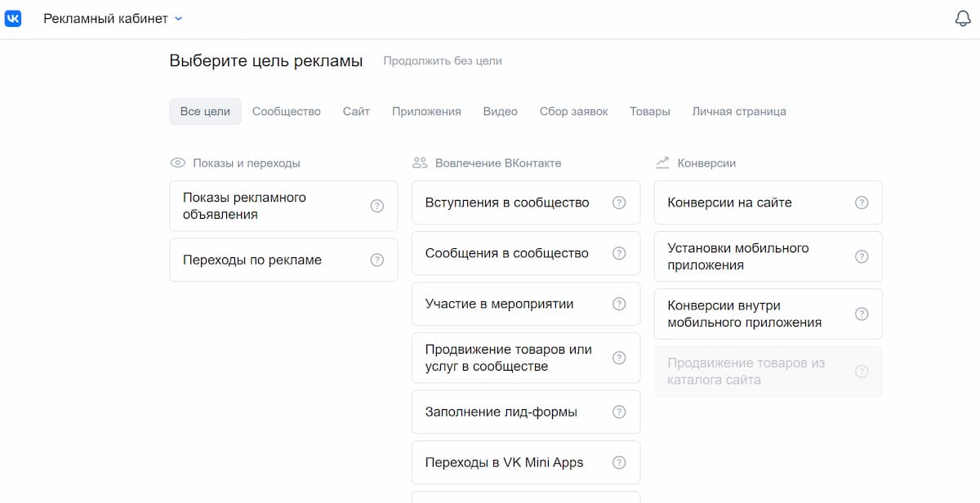Select Конверсии внутри мобильного приложения goal

[768, 314]
